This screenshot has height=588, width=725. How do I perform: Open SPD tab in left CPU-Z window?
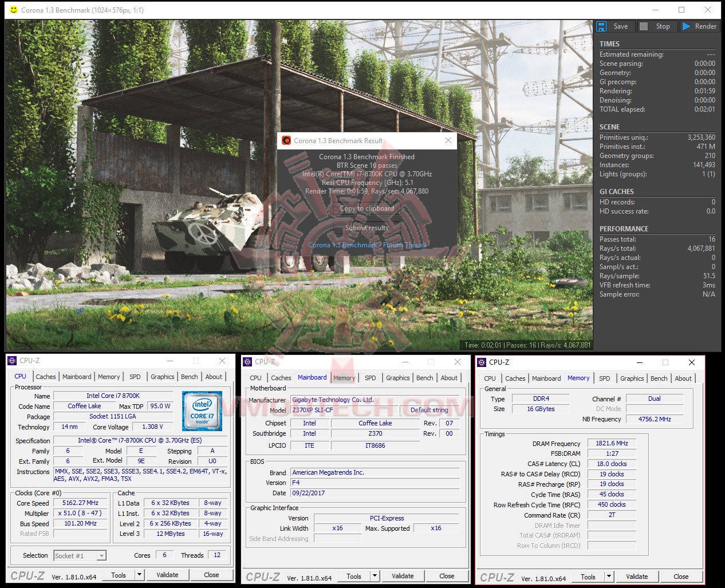135,377
